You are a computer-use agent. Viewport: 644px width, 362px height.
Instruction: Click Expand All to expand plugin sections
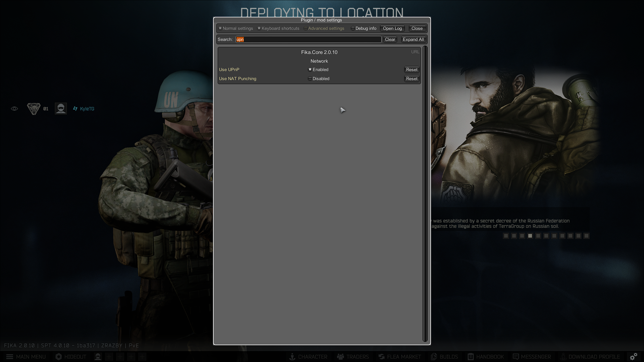pyautogui.click(x=413, y=40)
